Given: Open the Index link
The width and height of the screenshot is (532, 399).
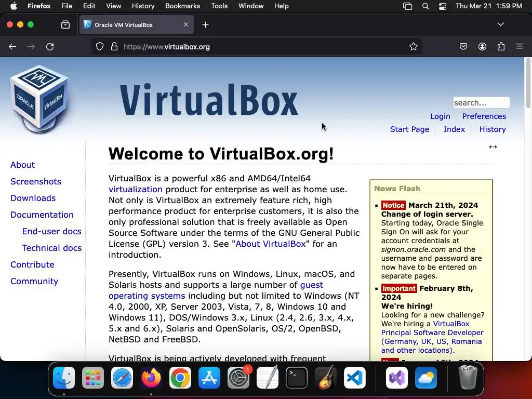Looking at the screenshot, I should coord(454,129).
